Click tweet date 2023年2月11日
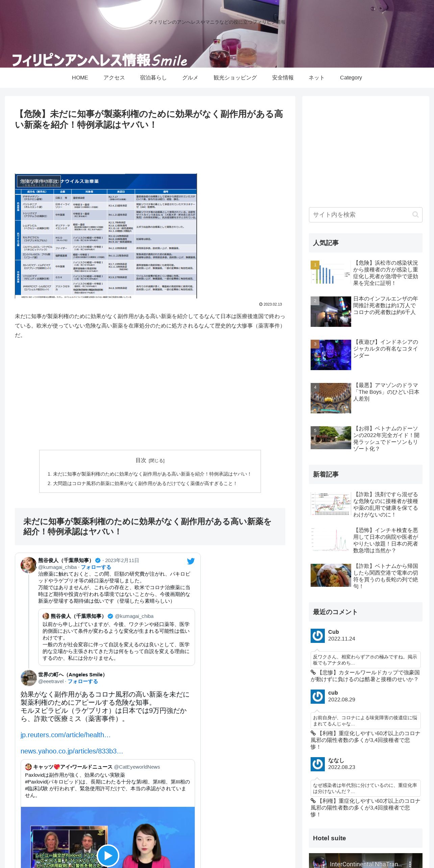The width and height of the screenshot is (434, 868). click(x=122, y=560)
